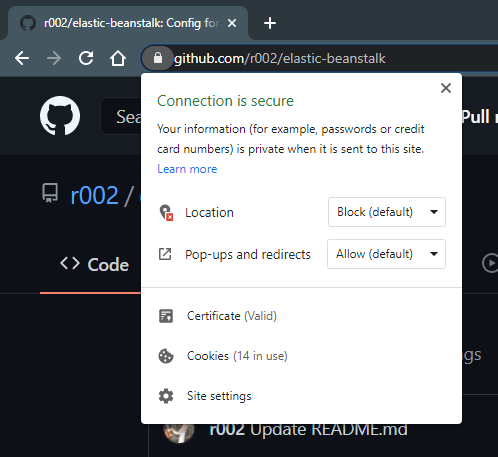Click the cookie icon in popup
The width and height of the screenshot is (498, 457).
[x=166, y=356]
